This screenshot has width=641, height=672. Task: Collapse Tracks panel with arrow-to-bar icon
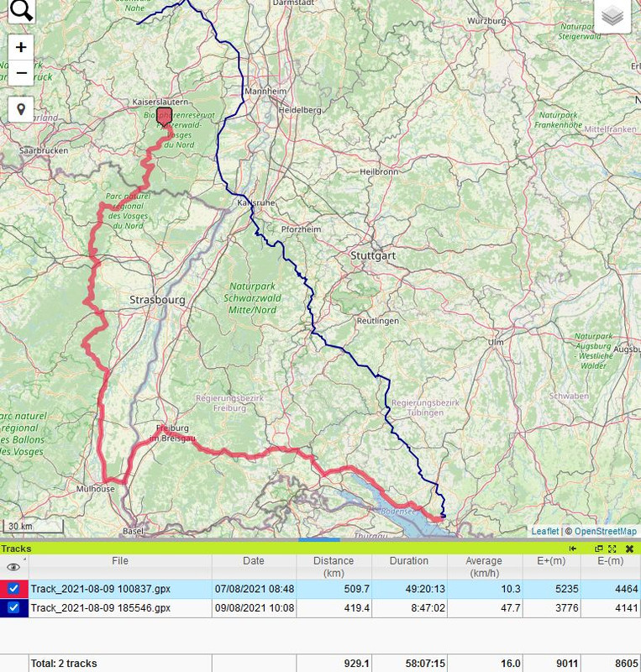coord(573,549)
